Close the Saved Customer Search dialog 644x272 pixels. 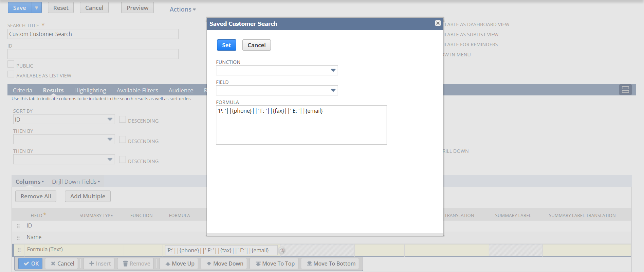click(438, 23)
